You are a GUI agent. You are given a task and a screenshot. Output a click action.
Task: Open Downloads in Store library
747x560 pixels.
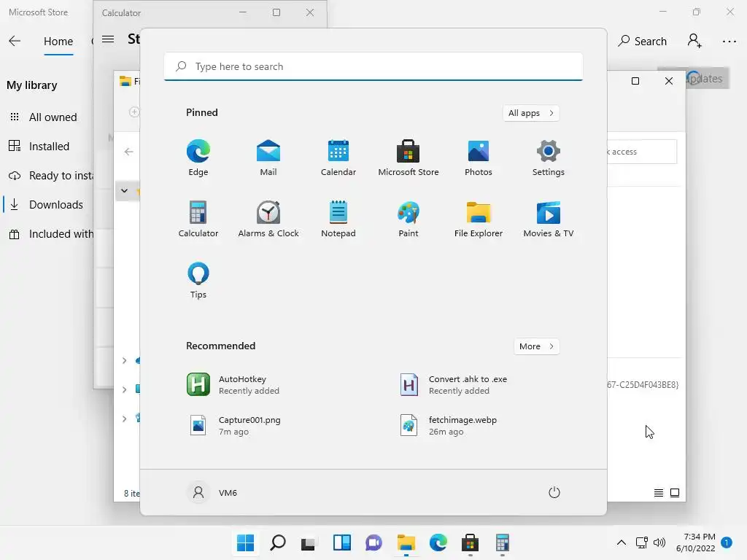click(47, 205)
